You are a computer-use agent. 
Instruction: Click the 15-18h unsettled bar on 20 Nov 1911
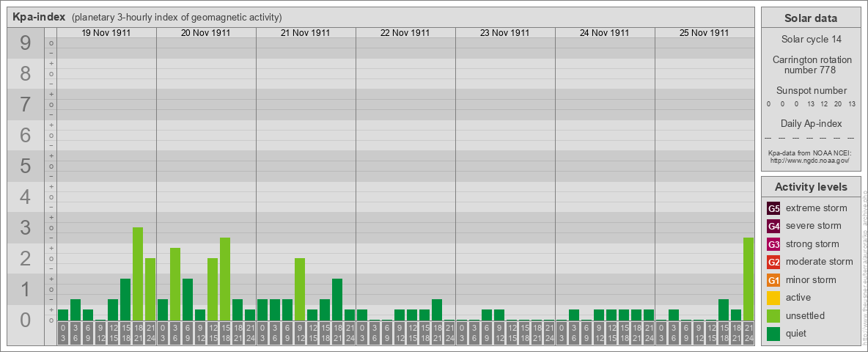tap(225, 279)
